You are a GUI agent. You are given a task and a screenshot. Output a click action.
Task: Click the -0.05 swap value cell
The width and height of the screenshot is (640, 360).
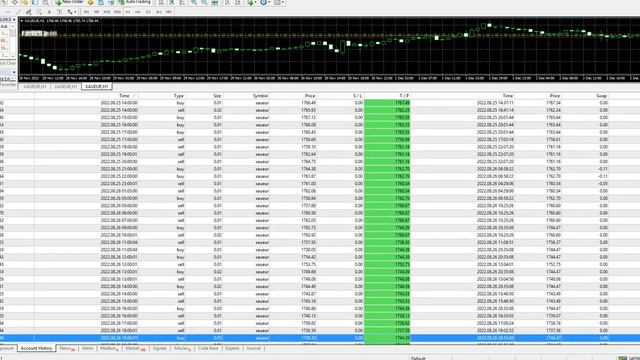click(602, 184)
